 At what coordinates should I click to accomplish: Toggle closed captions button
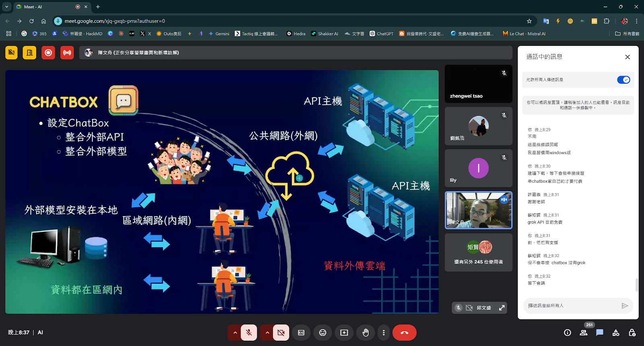click(x=301, y=333)
